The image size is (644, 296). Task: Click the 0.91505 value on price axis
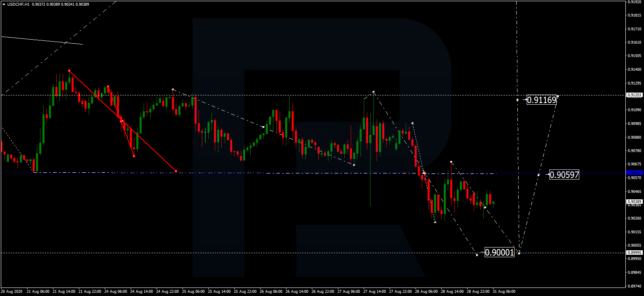pyautogui.click(x=634, y=56)
